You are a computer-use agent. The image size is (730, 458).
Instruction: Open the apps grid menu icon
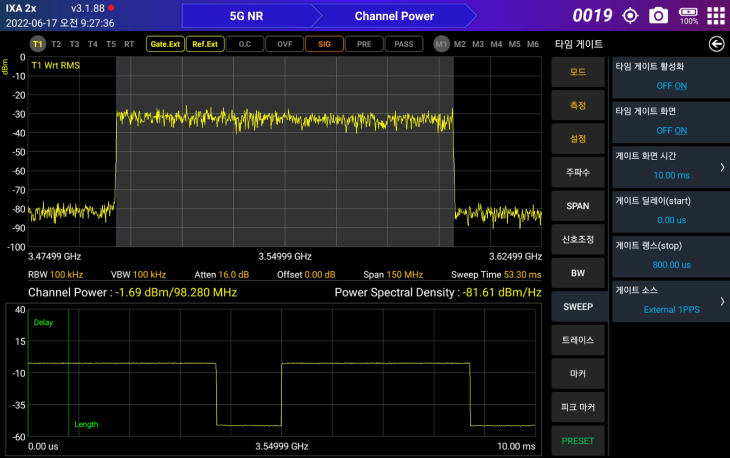(x=715, y=16)
